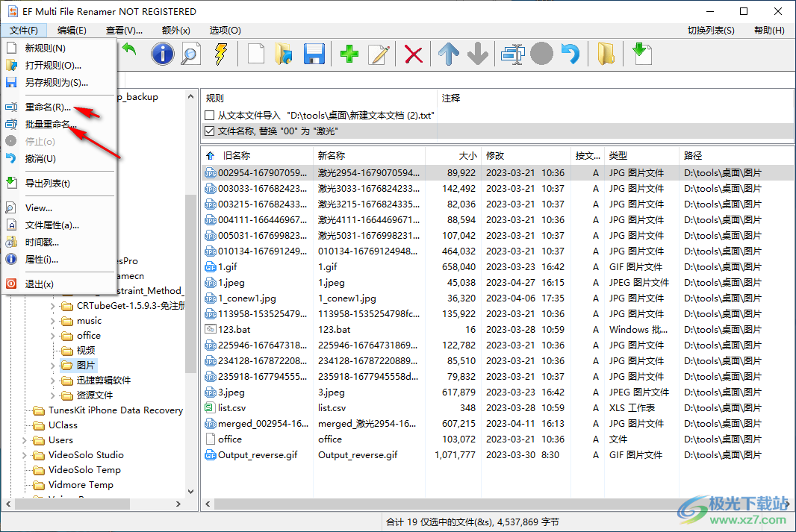796x532 pixels.
Task: Sort by 路径 column header
Action: point(736,156)
